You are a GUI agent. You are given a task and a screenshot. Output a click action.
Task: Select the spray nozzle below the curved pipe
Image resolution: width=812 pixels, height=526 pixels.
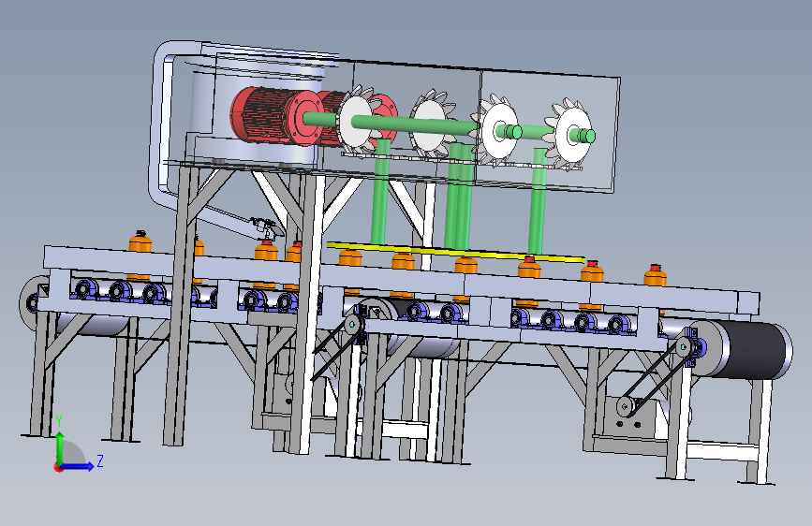265,227
